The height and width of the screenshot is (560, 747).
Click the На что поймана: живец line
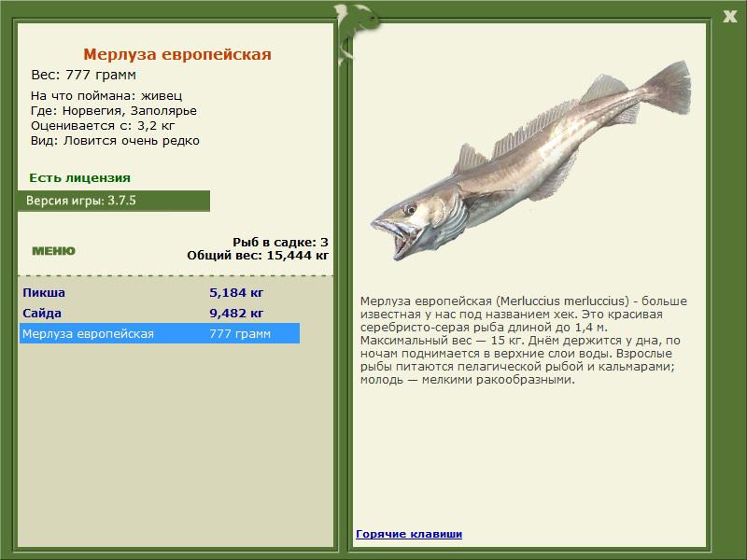(106, 96)
